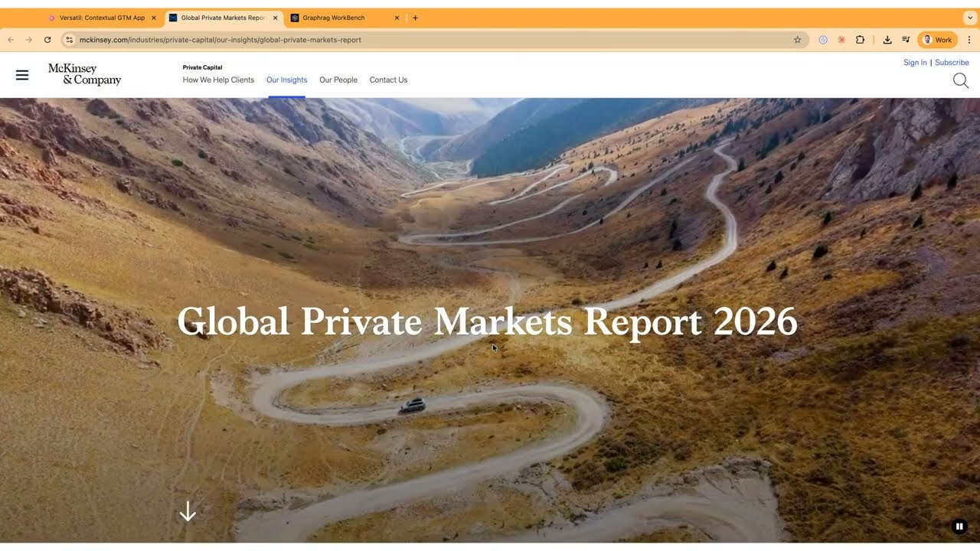Screen dimensions: 980x551
Task: Click the down arrow on hero image
Action: (x=188, y=512)
